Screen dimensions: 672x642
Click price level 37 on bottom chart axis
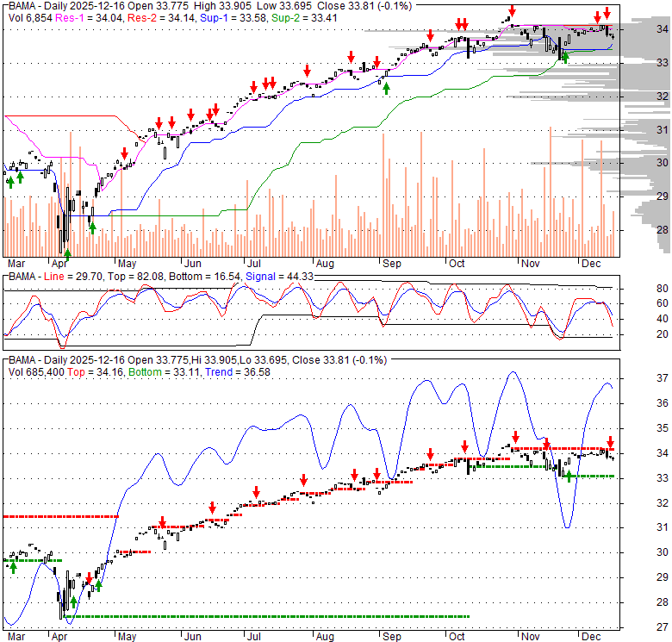click(663, 378)
